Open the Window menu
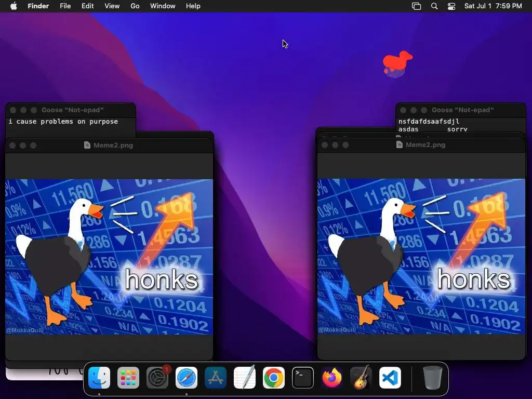532x399 pixels. click(163, 6)
